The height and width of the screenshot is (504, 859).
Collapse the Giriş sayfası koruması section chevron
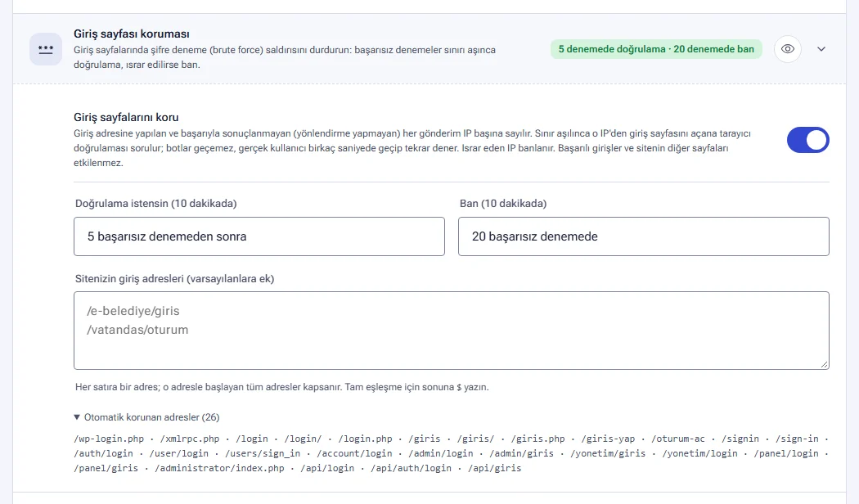[821, 49]
